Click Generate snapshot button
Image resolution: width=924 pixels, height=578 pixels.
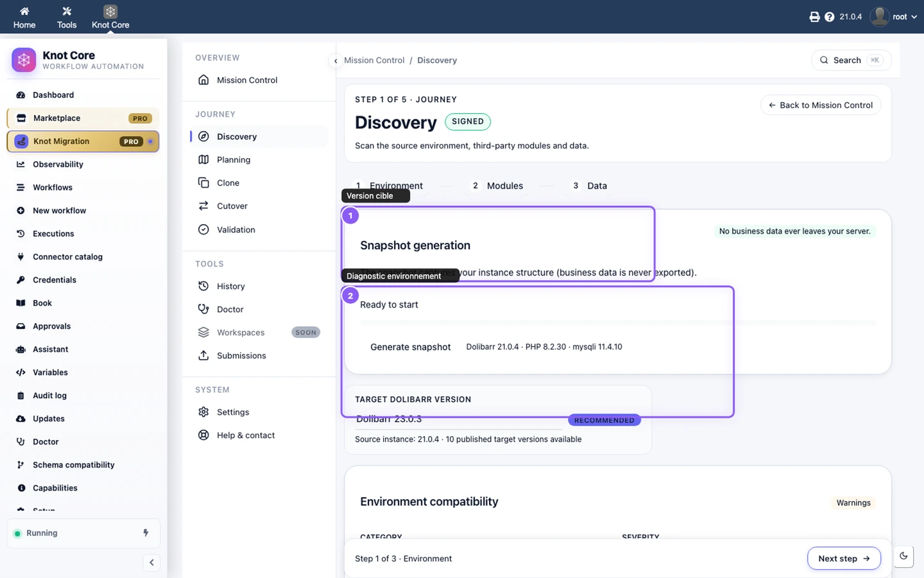[x=411, y=347]
